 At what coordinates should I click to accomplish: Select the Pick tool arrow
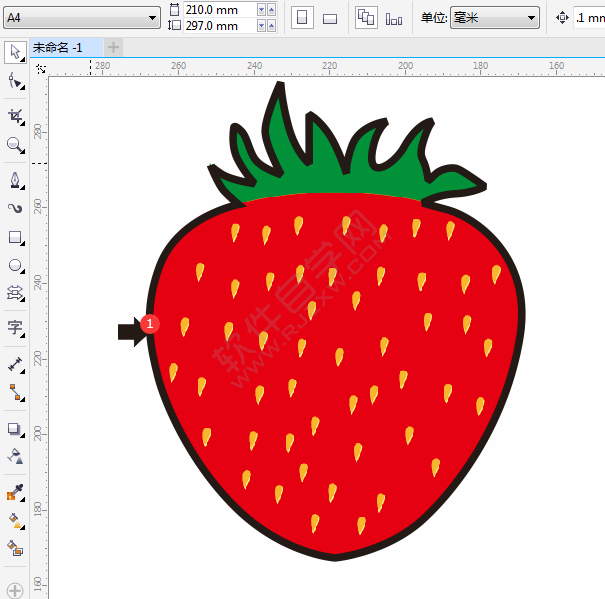pyautogui.click(x=15, y=52)
